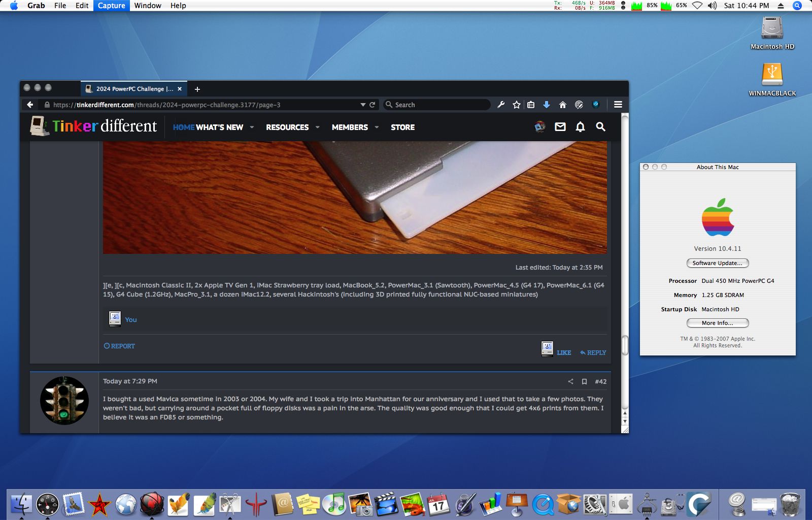Open iCal in the Dock

(438, 505)
